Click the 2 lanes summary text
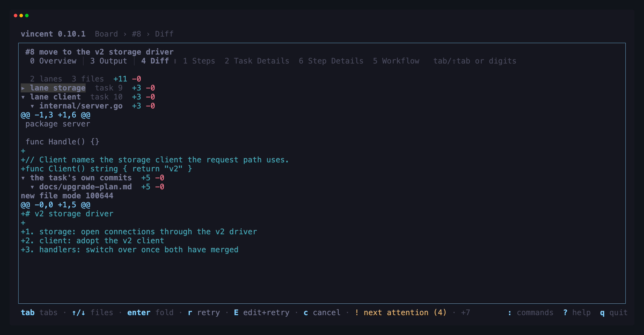 point(46,79)
